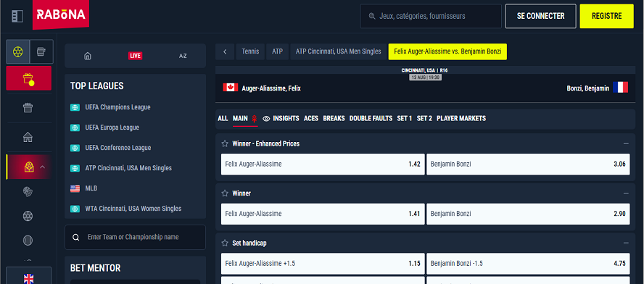The height and width of the screenshot is (284, 644).
Task: Favorite the Winner - Enhanced Prices market star
Action: tap(225, 143)
